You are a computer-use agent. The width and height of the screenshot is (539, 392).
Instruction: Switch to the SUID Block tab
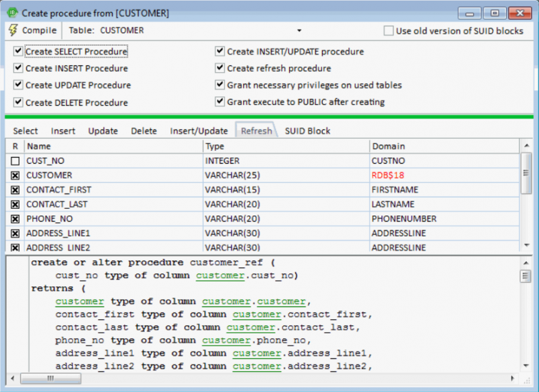tap(307, 131)
